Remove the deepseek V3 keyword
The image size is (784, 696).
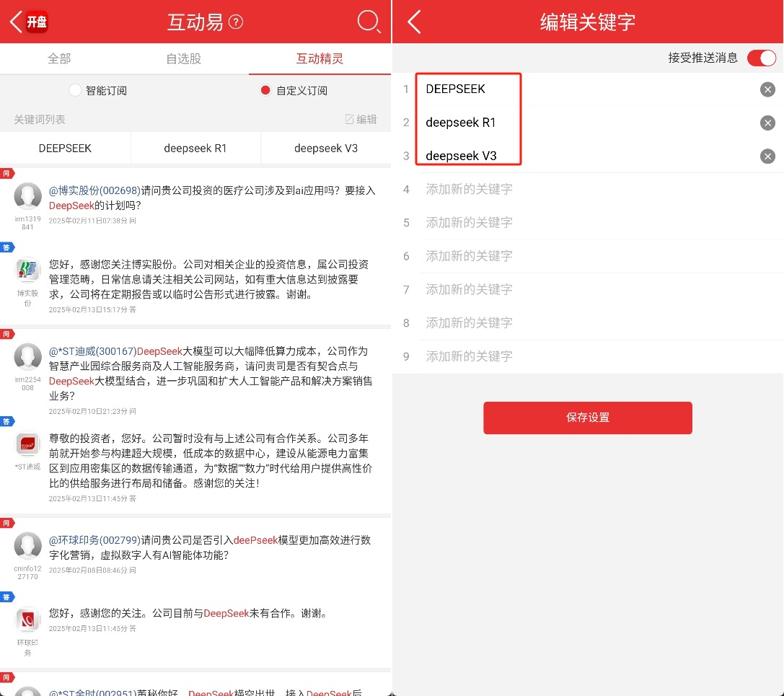pos(767,157)
